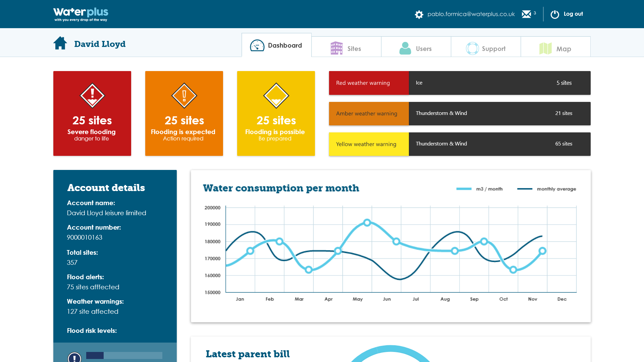
Task: Click the 'Flood risk levels:' label
Action: pyautogui.click(x=92, y=330)
